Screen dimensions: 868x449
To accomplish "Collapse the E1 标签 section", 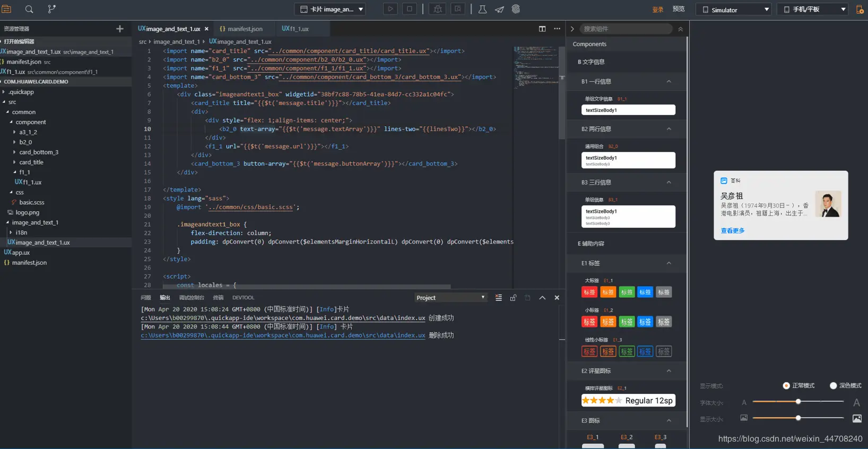I will pos(669,263).
